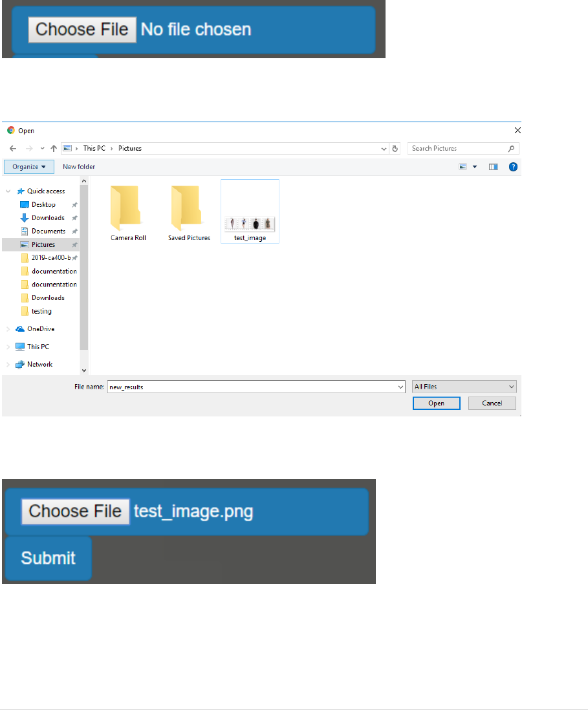The image size is (588, 710).
Task: Click This PC in the address path
Action: pos(94,149)
